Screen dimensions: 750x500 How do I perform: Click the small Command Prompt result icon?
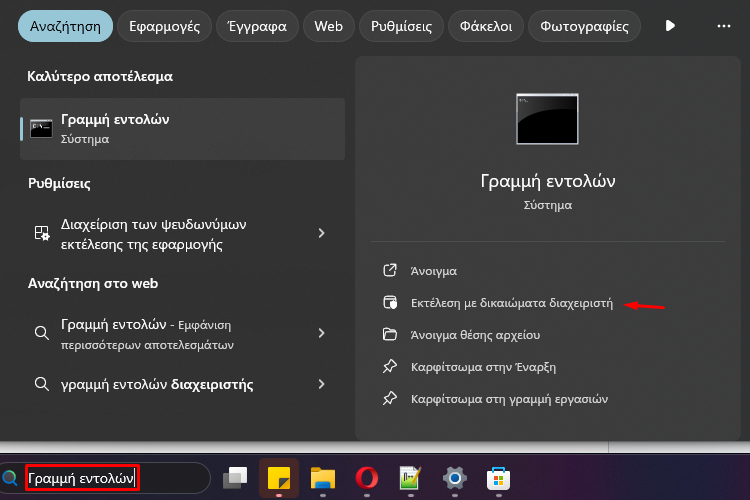[x=41, y=129]
